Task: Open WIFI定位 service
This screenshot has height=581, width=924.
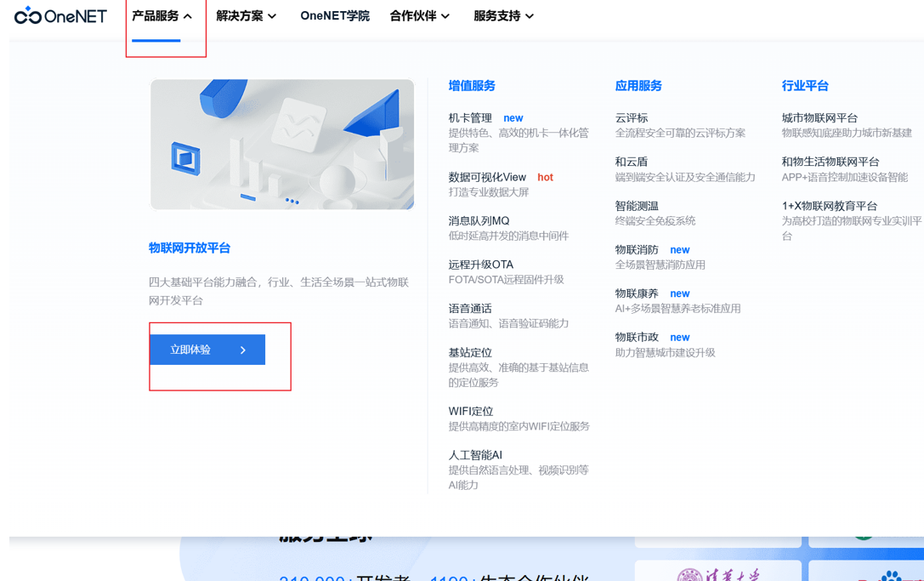Action: pos(470,411)
